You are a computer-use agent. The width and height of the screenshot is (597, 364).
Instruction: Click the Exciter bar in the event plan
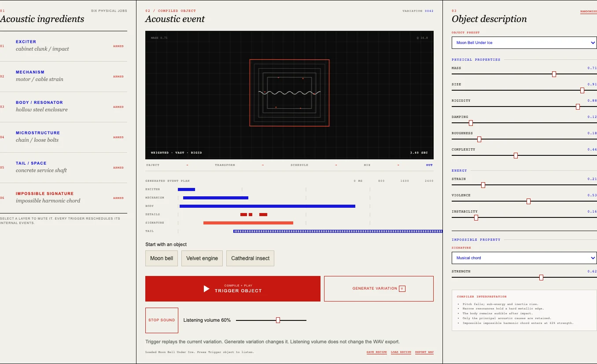click(186, 189)
